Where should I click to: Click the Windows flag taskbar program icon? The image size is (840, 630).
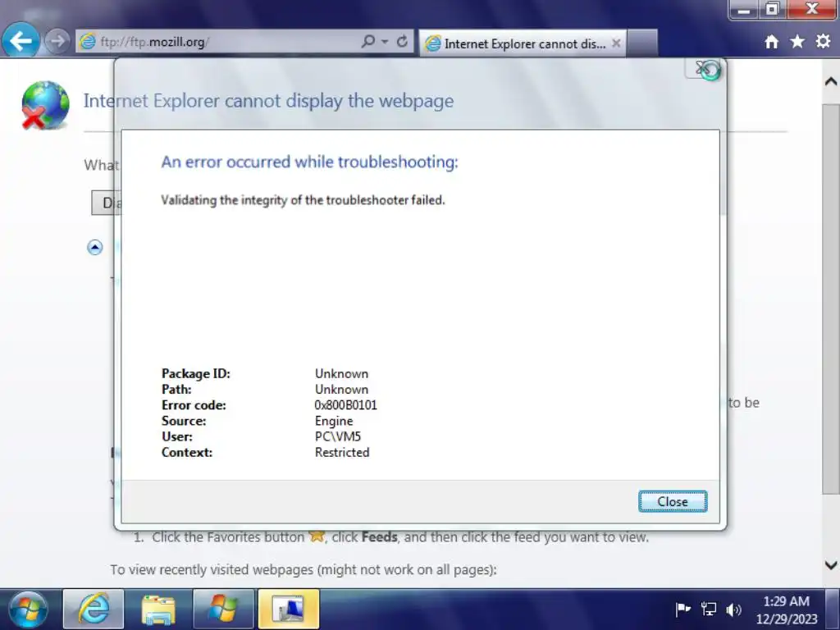coord(223,609)
